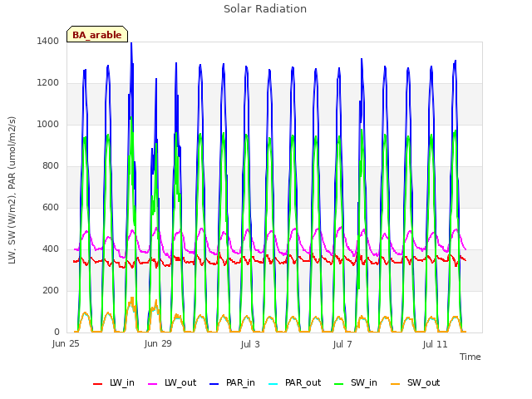This screenshot has height=399, width=532.
Task: Click the tallest PAR_in peak near 1400
Action: pyautogui.click(x=131, y=43)
